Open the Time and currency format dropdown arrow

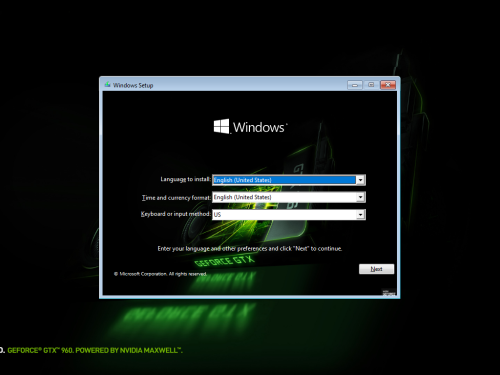[x=360, y=197]
